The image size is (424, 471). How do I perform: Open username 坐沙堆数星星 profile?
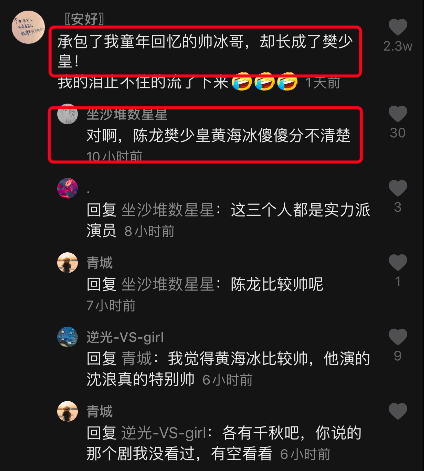(127, 114)
